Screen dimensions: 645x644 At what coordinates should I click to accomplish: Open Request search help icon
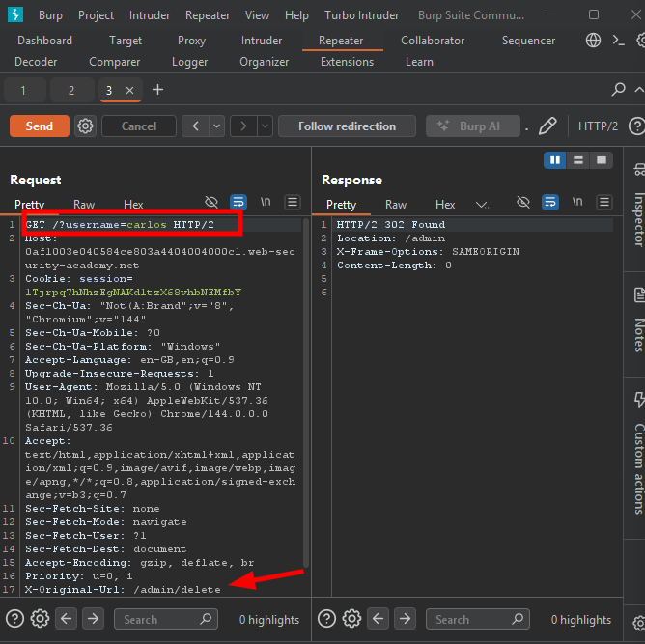pyautogui.click(x=14, y=619)
